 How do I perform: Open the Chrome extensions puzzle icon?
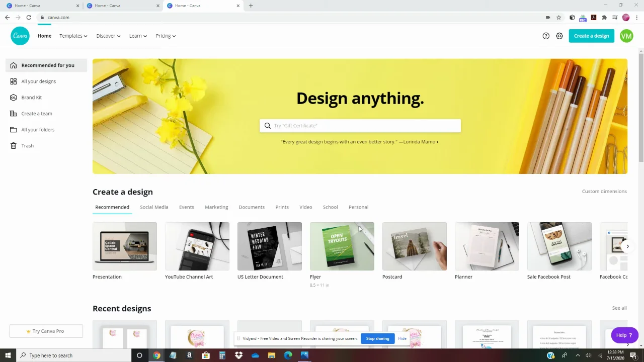pyautogui.click(x=604, y=18)
